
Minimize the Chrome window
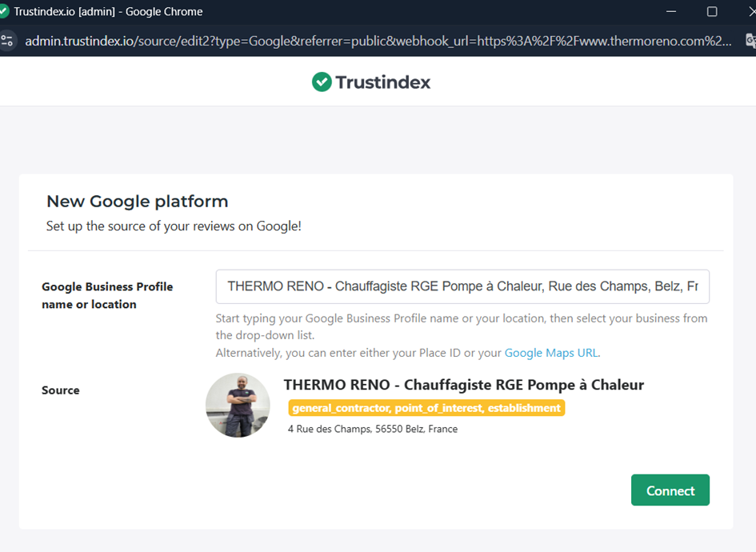671,11
